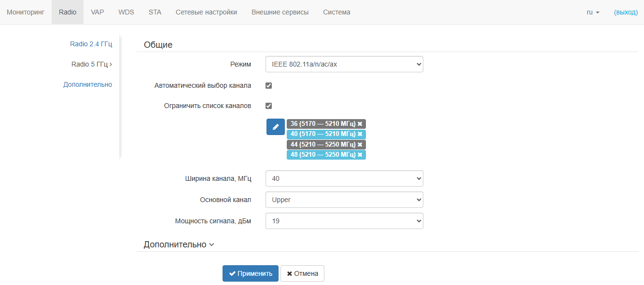This screenshot has height=285, width=644.
Task: Click the Отмена cancel button
Action: click(303, 273)
